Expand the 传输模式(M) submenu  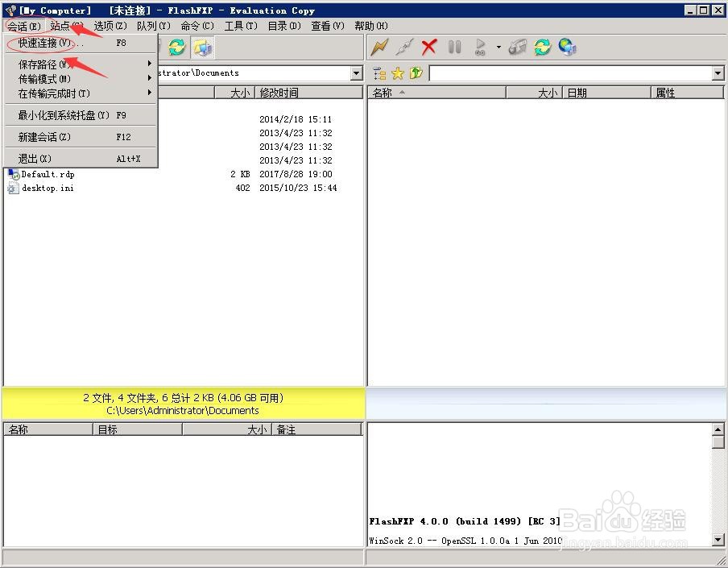[81, 78]
